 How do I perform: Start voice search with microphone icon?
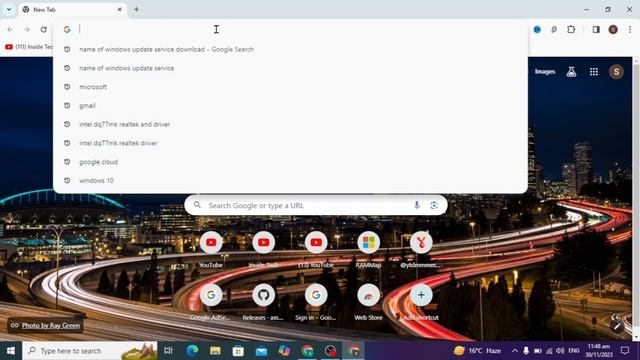coord(417,205)
